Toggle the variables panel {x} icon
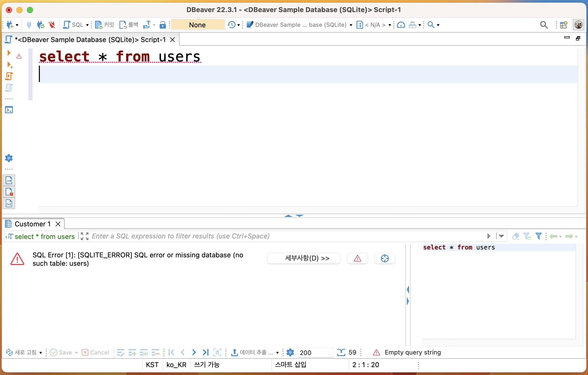 pos(9,204)
